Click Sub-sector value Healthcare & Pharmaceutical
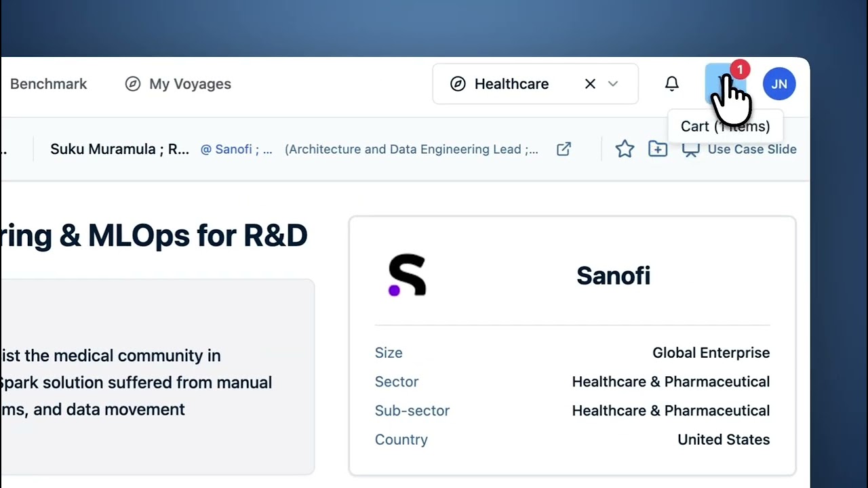 671,411
